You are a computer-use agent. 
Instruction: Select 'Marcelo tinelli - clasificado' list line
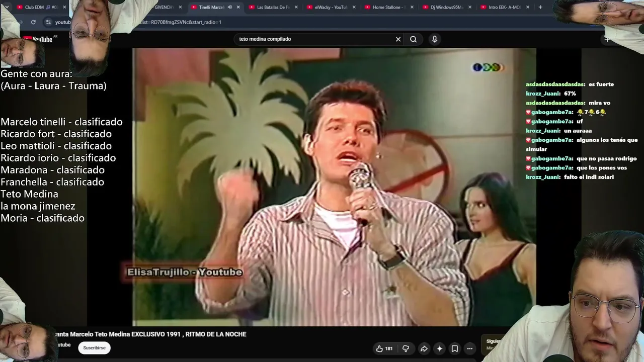coord(61,122)
